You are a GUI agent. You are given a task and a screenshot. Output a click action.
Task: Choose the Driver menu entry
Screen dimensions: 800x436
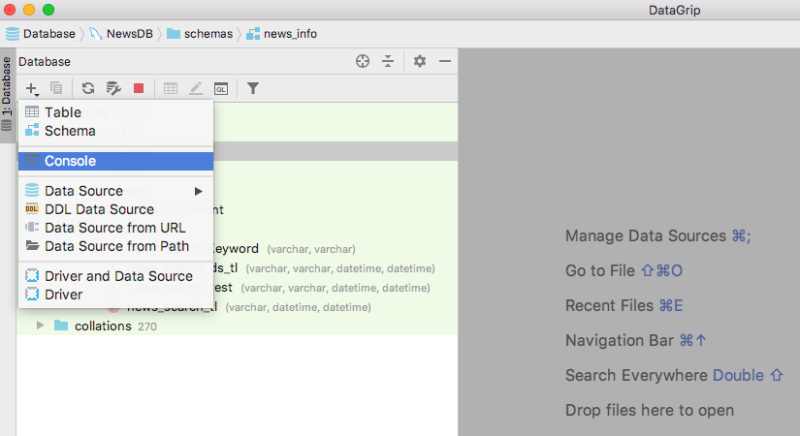coord(115,294)
